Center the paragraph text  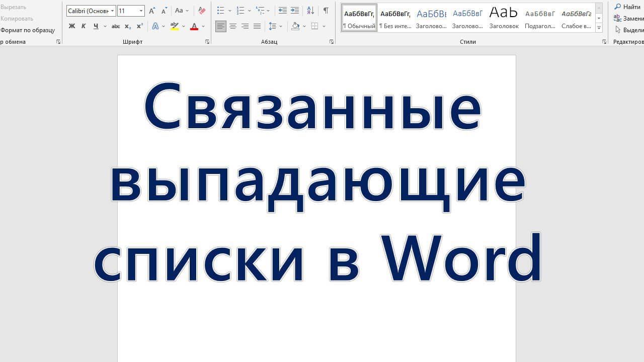[233, 26]
